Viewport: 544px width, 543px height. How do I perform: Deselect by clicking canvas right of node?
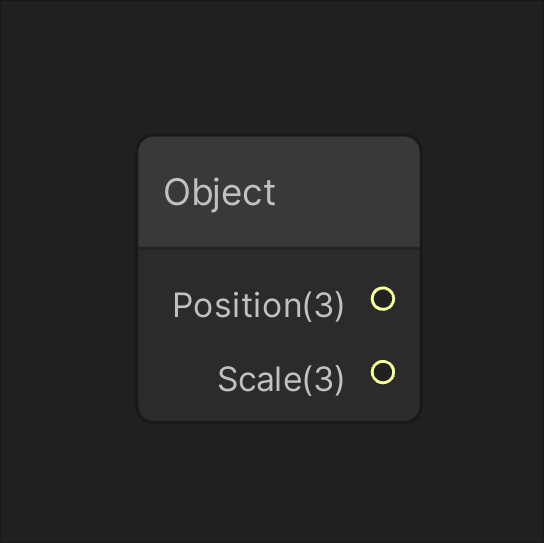(x=482, y=278)
